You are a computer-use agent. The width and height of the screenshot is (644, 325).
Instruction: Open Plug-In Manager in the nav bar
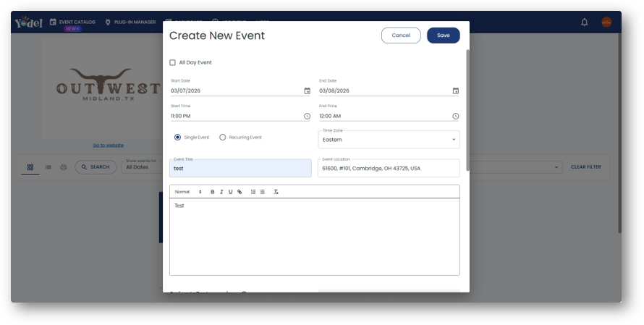130,22
